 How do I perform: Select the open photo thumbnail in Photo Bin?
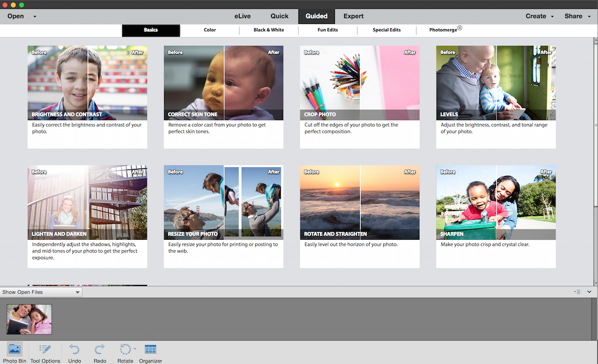[x=29, y=319]
